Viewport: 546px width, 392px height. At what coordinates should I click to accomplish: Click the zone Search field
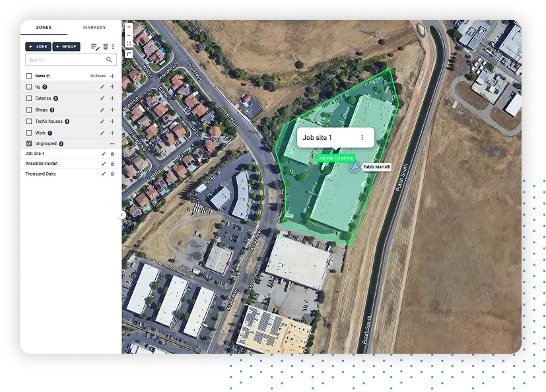(71, 60)
